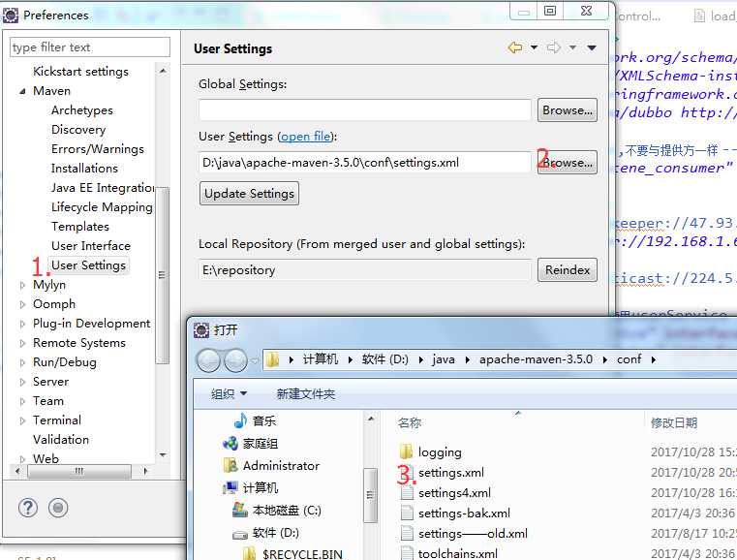Click the 软件 (D:) breadcrumb segment
Viewport: 737px width, 560px height.
click(384, 359)
